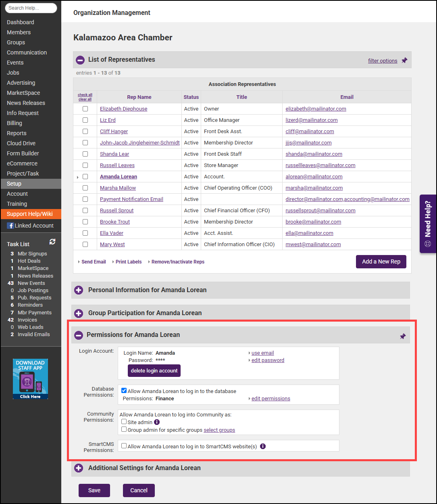Screen dimensions: 437x504
Task: Click the Add a New Rep button
Action: click(x=381, y=261)
